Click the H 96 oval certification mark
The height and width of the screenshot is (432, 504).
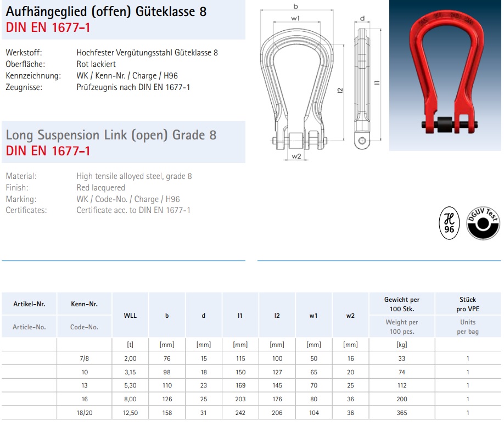(x=449, y=224)
